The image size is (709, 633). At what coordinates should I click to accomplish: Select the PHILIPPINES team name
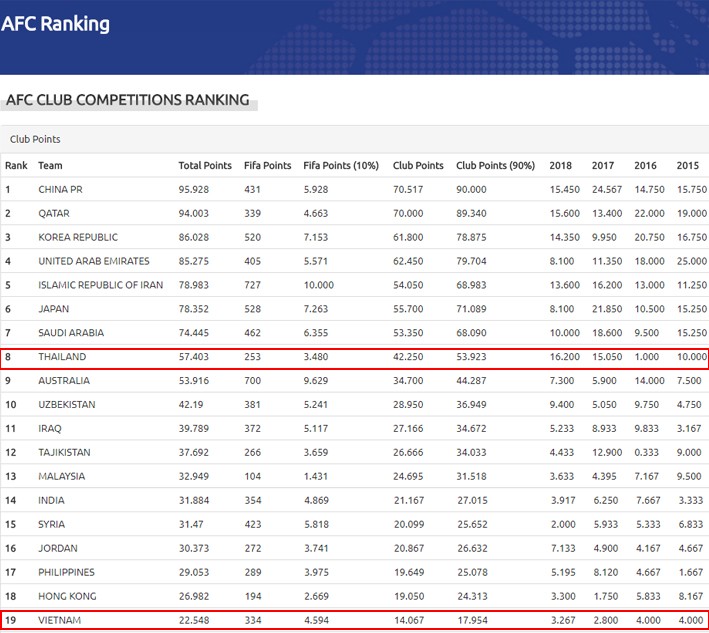[x=66, y=573]
